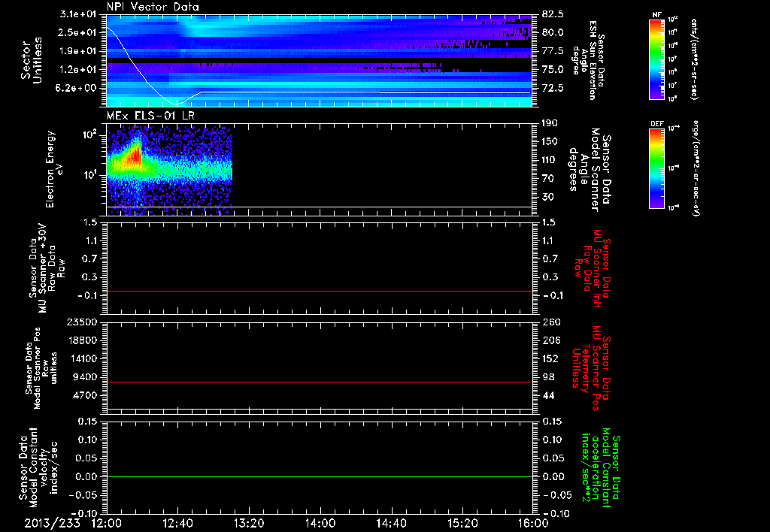Click the "14100" scanner position tick

click(82, 358)
